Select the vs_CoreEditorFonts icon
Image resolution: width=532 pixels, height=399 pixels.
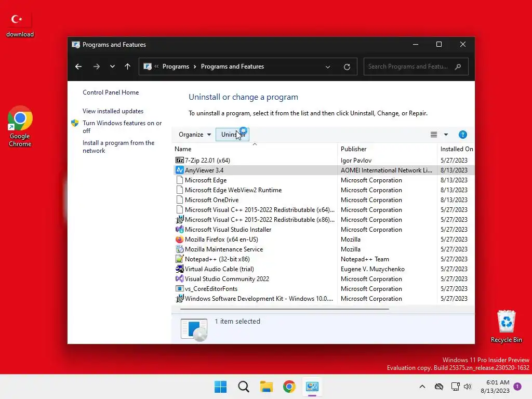[179, 288]
